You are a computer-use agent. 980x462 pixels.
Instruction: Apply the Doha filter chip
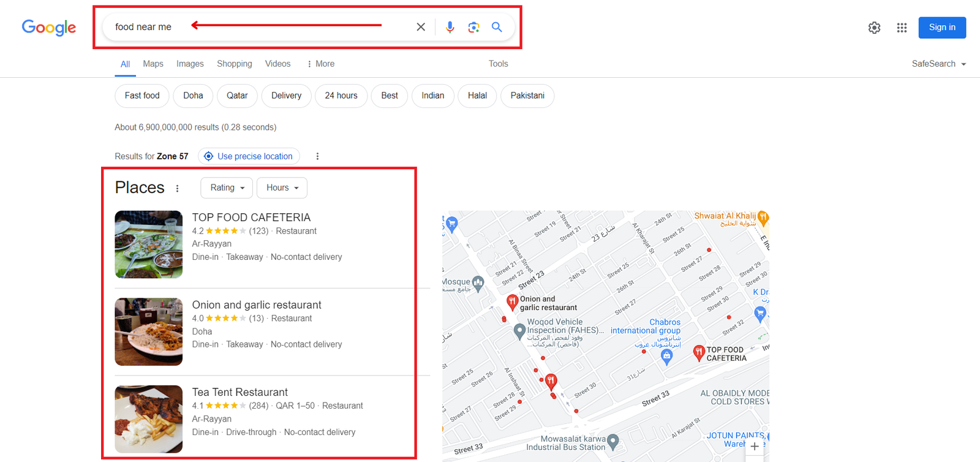click(x=193, y=96)
